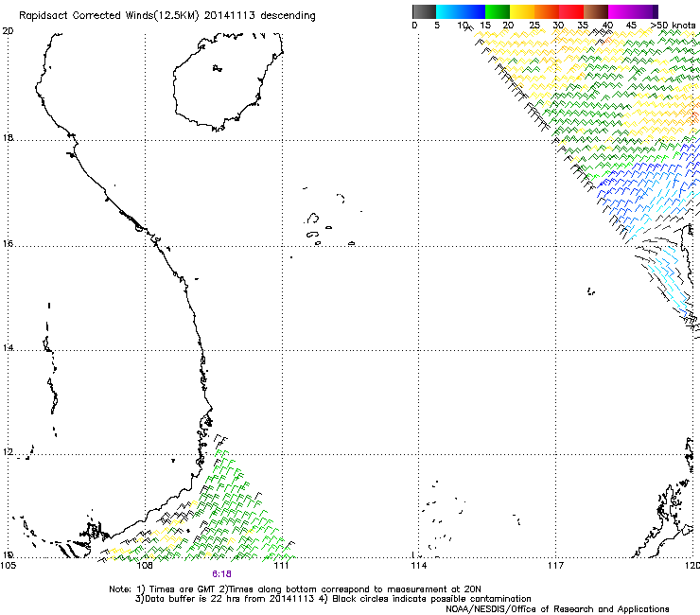Click the latitude label 12
The height and width of the screenshot is (615, 700).
(x=8, y=452)
